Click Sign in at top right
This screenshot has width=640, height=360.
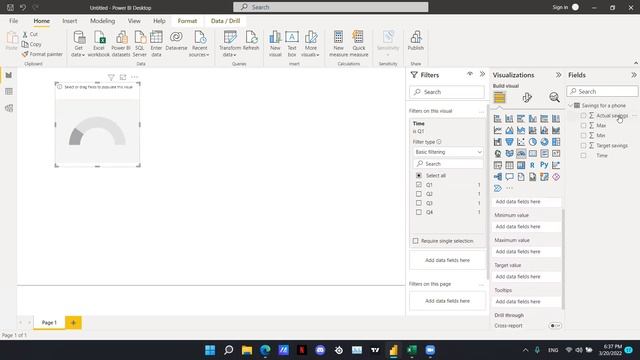tap(560, 7)
